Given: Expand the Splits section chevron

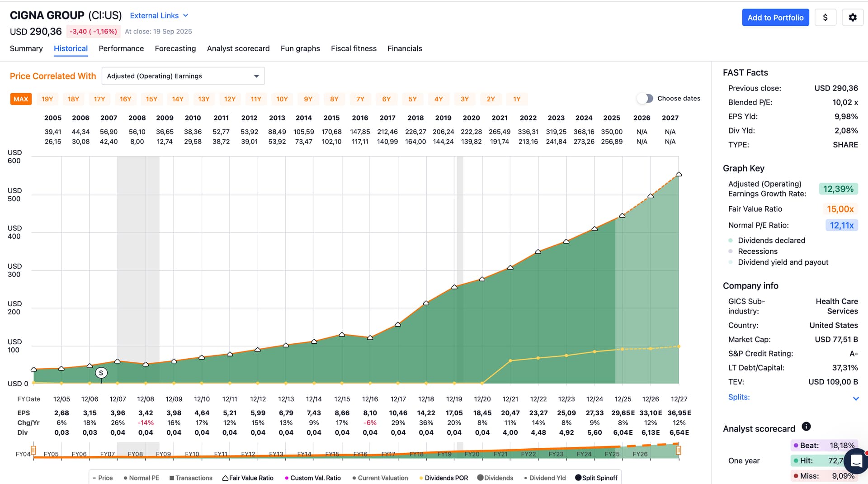Looking at the screenshot, I should click(x=855, y=399).
